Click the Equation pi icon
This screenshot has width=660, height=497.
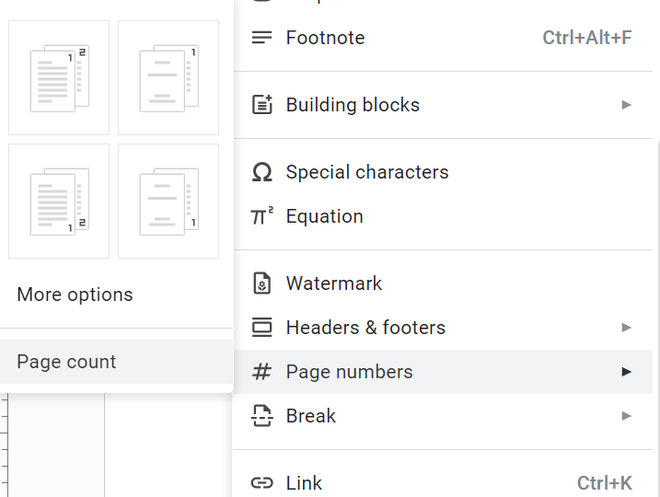click(x=262, y=216)
